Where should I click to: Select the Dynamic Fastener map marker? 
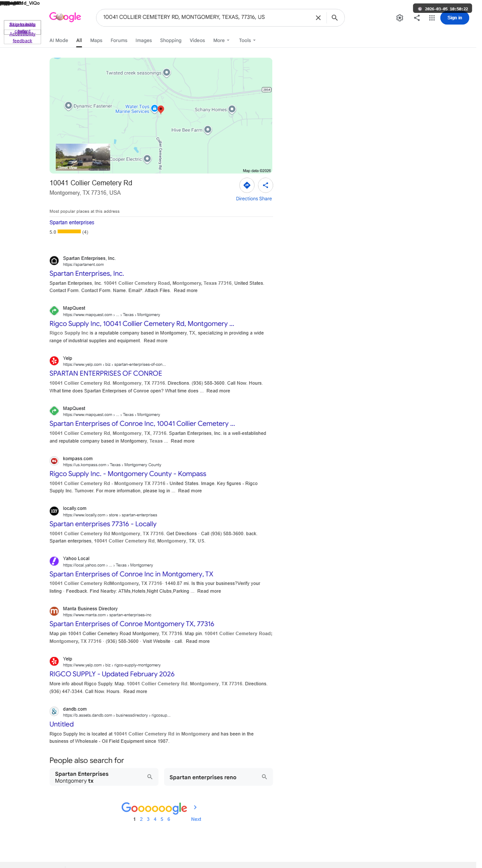68,106
